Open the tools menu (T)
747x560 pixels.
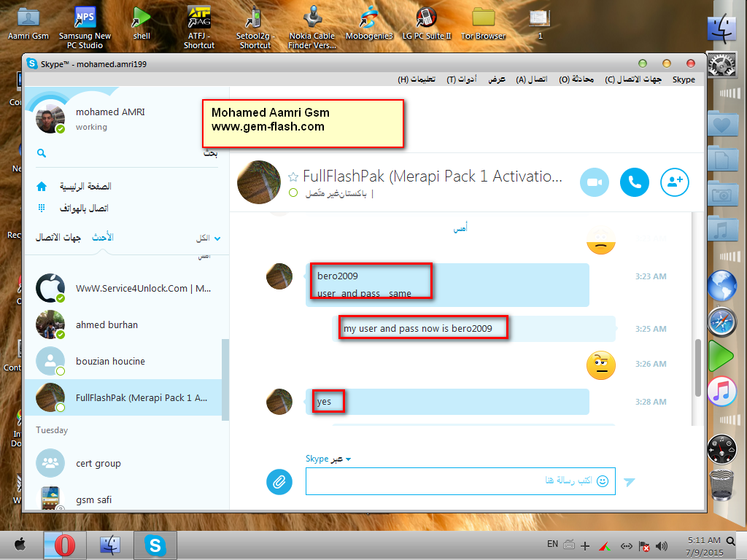(x=462, y=79)
